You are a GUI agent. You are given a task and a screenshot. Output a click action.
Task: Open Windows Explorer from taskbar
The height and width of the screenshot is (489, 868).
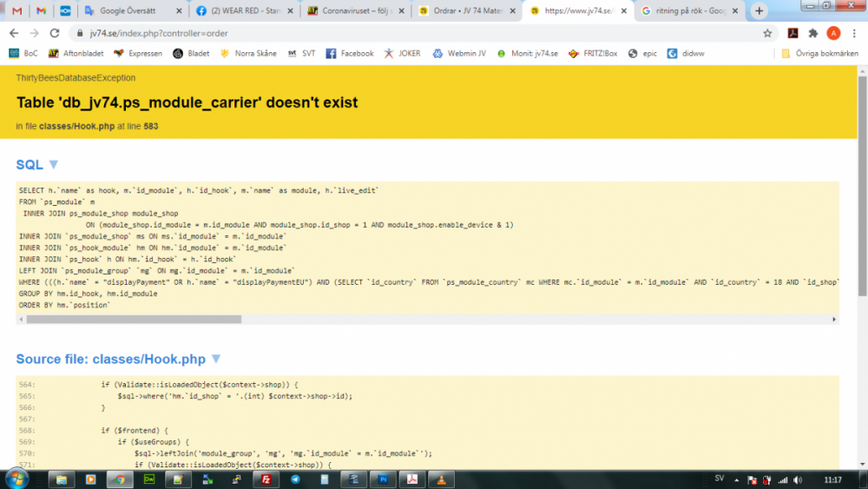pos(62,479)
